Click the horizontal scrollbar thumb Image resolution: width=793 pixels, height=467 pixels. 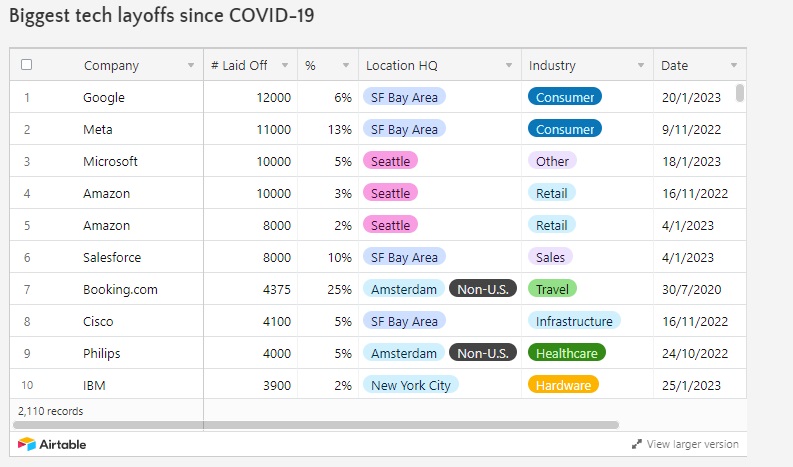click(316, 425)
